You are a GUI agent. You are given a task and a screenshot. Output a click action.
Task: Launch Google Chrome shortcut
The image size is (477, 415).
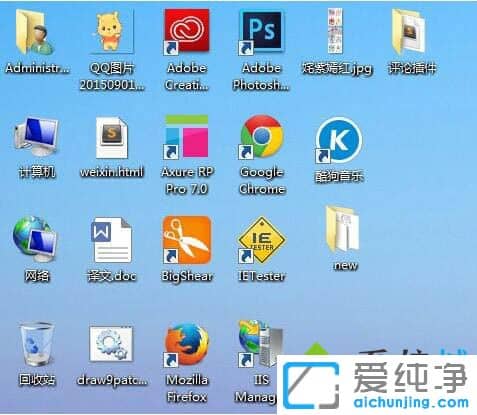(262, 137)
